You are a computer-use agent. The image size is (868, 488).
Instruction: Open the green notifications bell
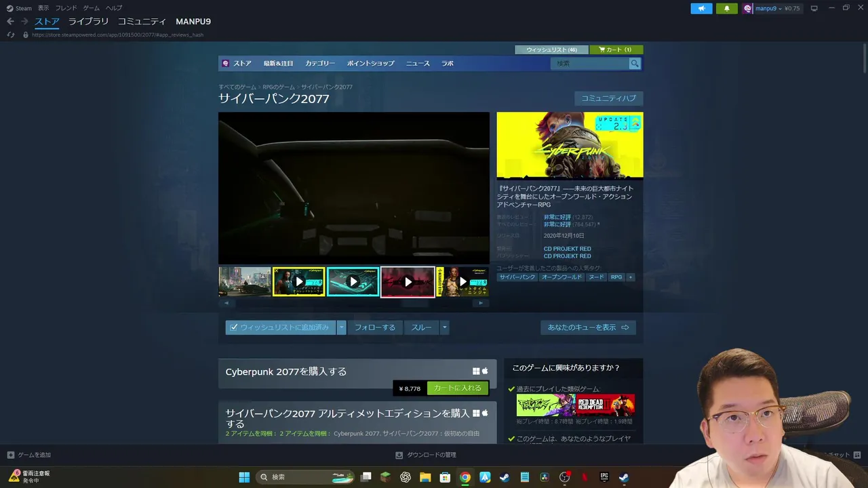[x=727, y=8]
